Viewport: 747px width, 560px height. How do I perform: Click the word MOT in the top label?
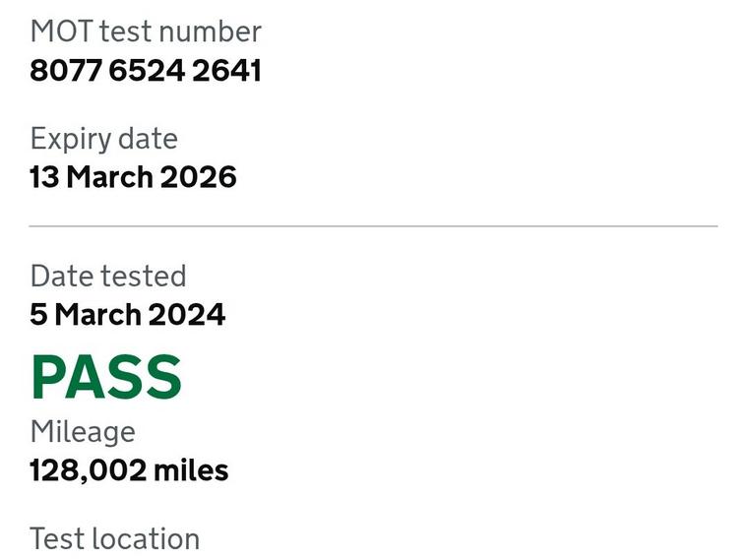coord(61,31)
